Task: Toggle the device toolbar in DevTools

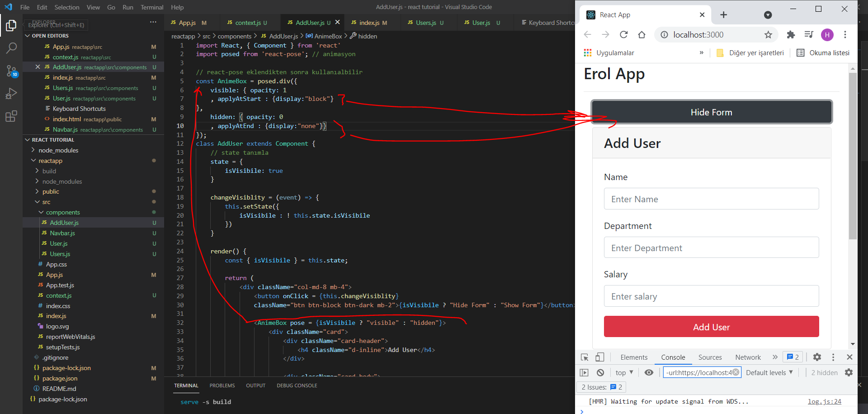Action: pyautogui.click(x=599, y=357)
